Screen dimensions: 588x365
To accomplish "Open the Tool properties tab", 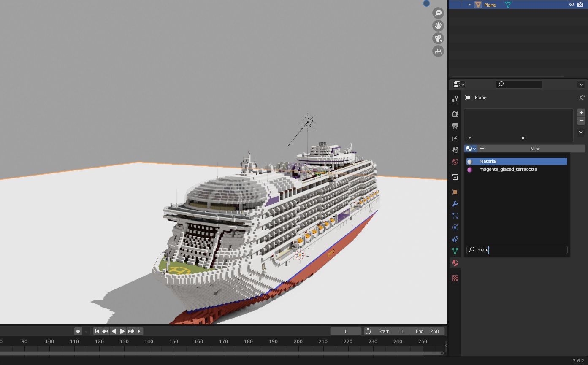I will [x=455, y=99].
